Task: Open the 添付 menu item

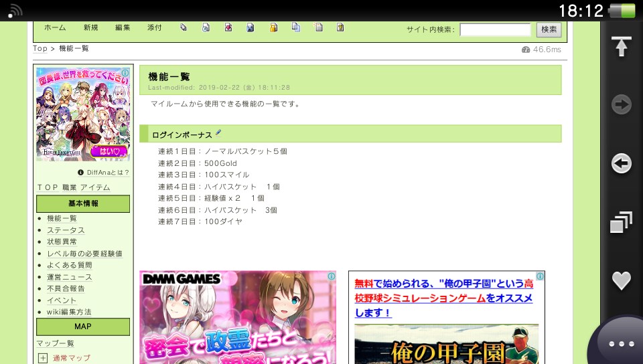Action: (x=155, y=28)
